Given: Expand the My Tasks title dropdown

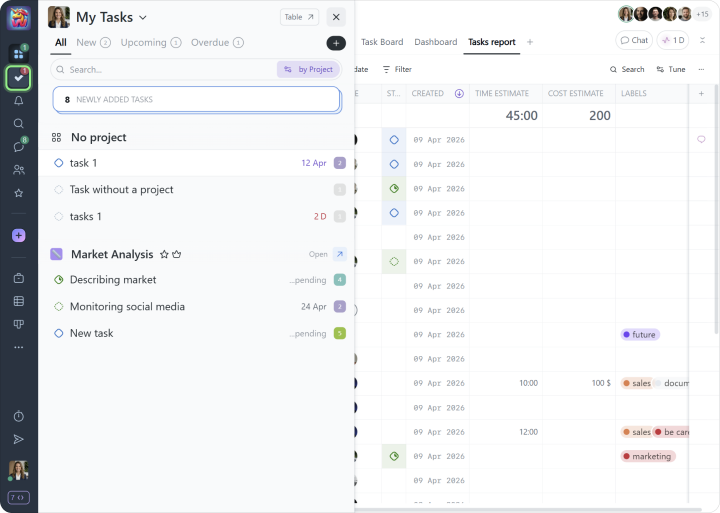Looking at the screenshot, I should click(143, 17).
